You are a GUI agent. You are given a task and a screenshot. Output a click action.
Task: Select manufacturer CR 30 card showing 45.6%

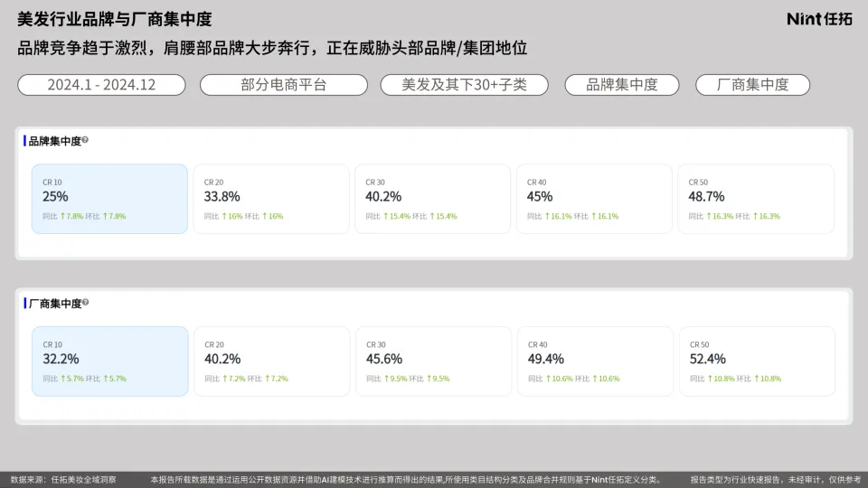tap(433, 361)
